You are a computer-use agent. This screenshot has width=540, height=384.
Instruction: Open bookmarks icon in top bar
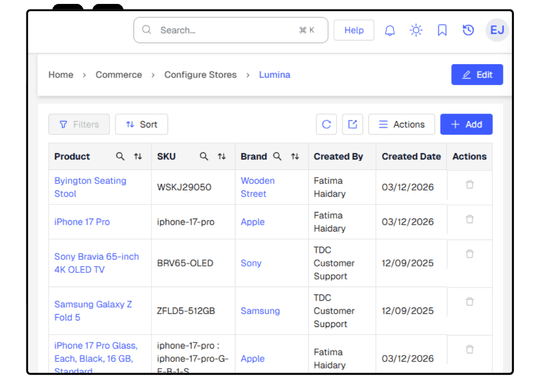click(442, 30)
